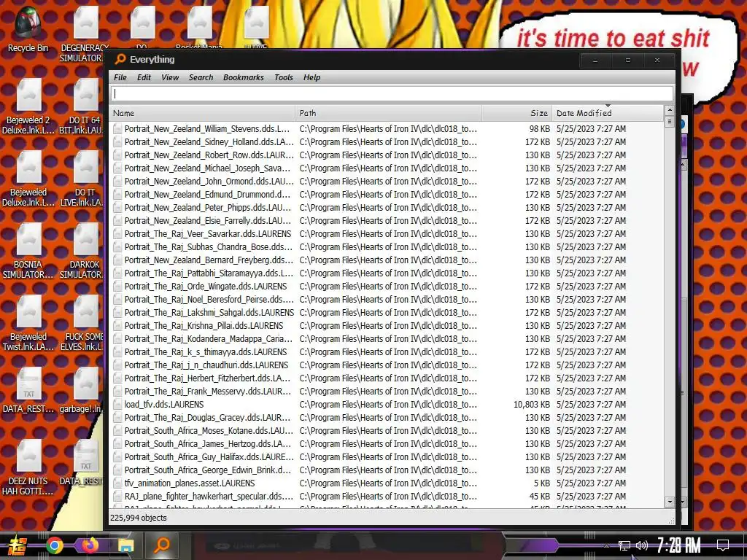Image resolution: width=747 pixels, height=560 pixels.
Task: Click file icon of load_tfv.dds.LAURENS
Action: [x=117, y=404]
